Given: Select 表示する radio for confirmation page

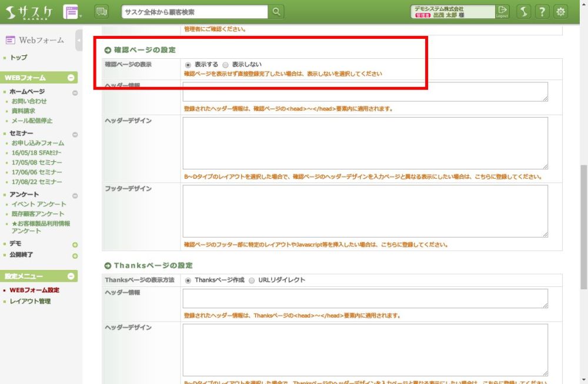Looking at the screenshot, I should (188, 65).
